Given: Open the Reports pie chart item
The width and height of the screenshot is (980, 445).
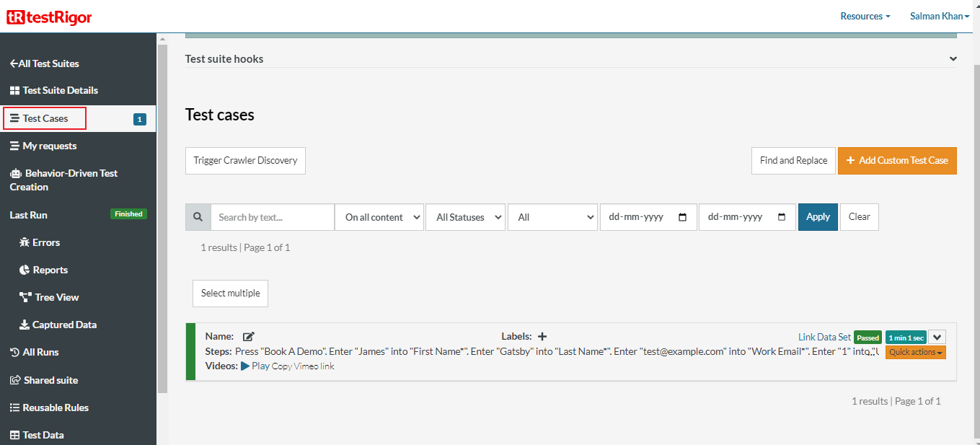Looking at the screenshot, I should click(50, 270).
